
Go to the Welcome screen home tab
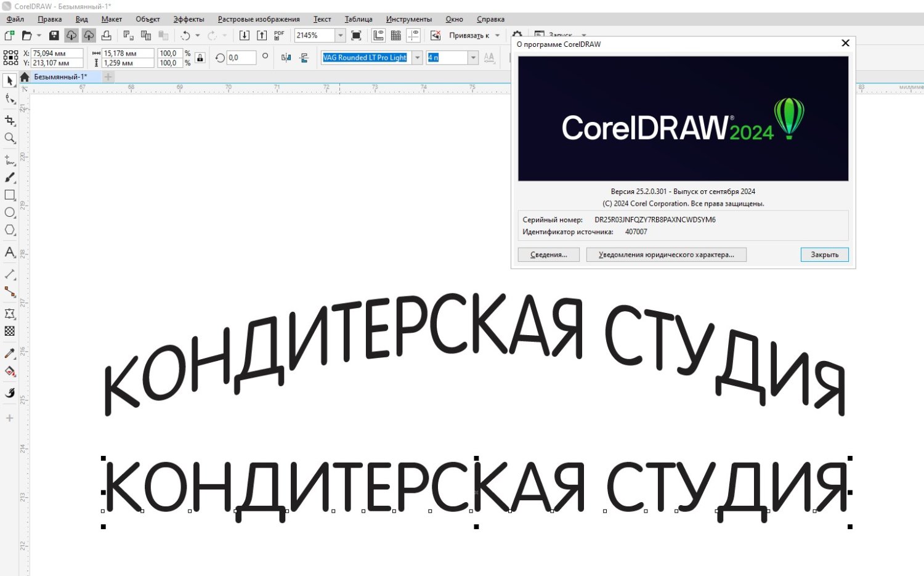pos(25,77)
